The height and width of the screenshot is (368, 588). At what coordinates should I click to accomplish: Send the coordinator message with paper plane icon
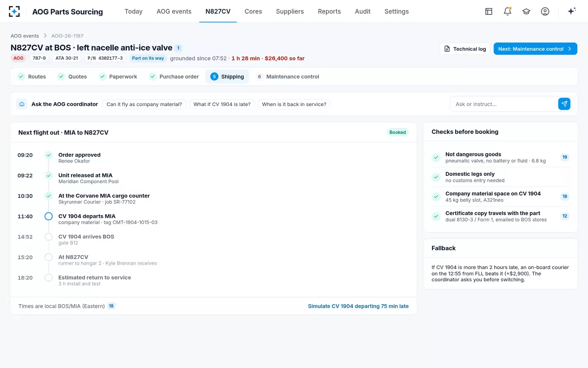[564, 104]
